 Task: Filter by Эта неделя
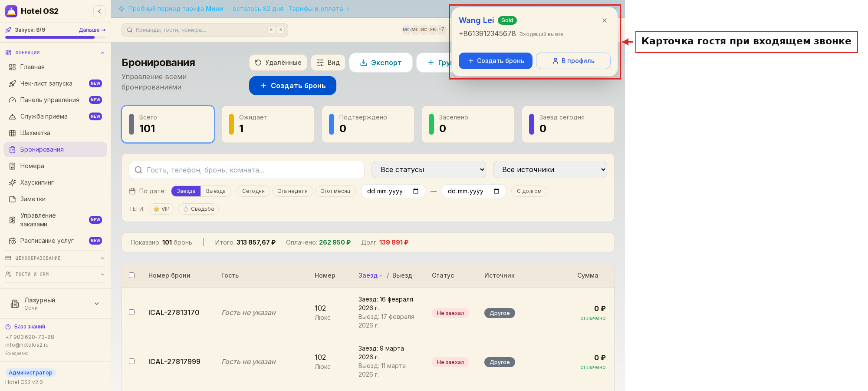coord(293,191)
